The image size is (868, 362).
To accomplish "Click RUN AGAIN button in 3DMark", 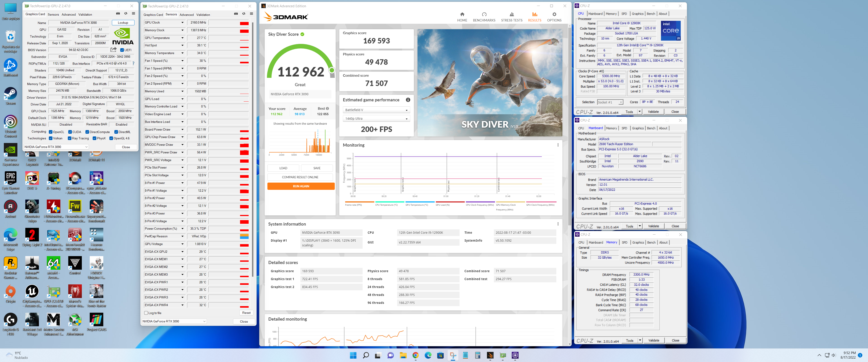I will click(301, 186).
